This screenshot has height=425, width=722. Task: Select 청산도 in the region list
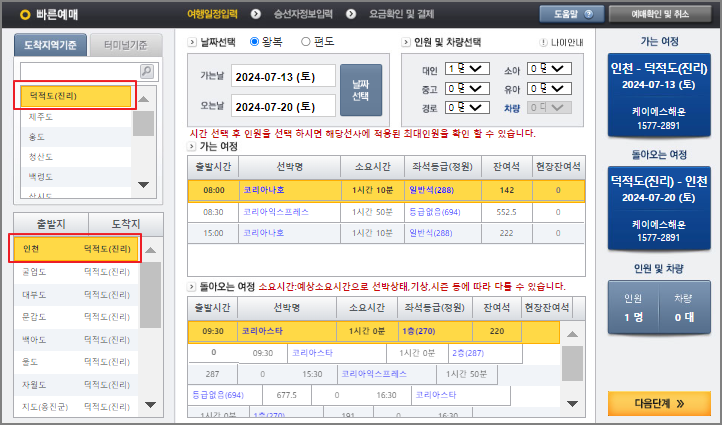pos(76,157)
